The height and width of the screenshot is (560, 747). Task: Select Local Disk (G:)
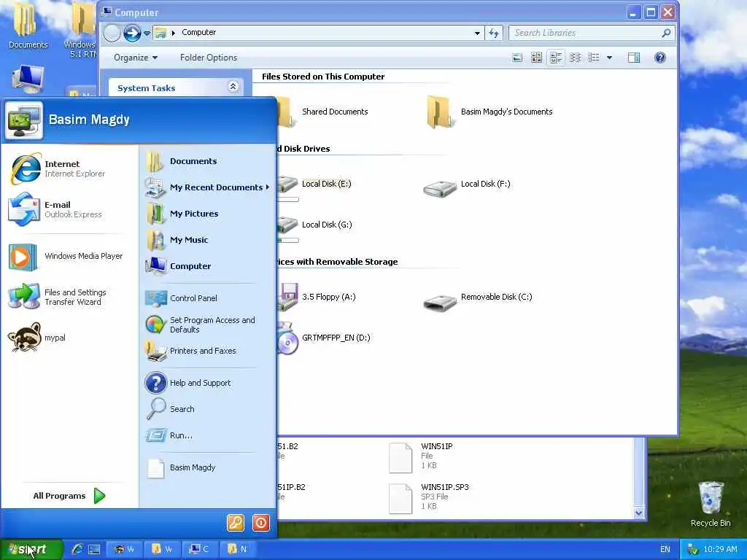coord(315,227)
